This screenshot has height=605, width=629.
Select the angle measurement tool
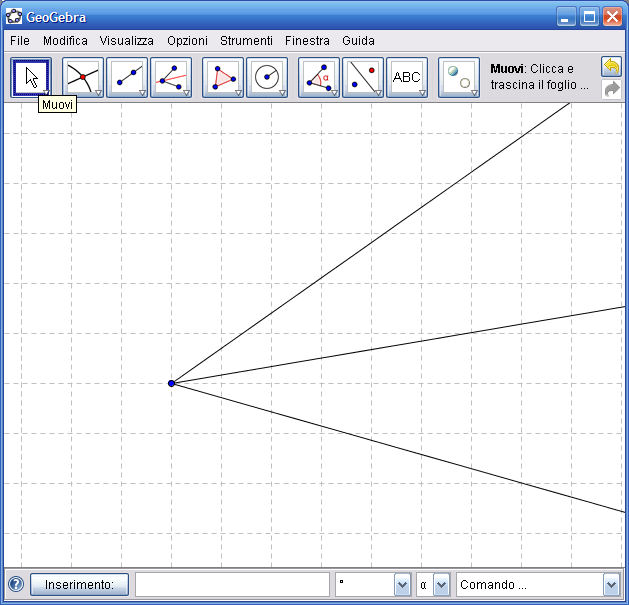coord(319,77)
